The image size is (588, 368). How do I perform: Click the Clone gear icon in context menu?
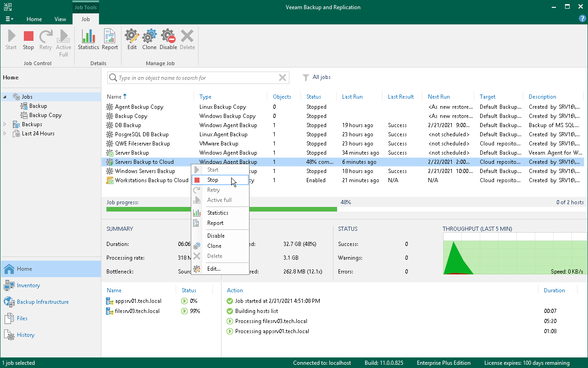click(197, 246)
